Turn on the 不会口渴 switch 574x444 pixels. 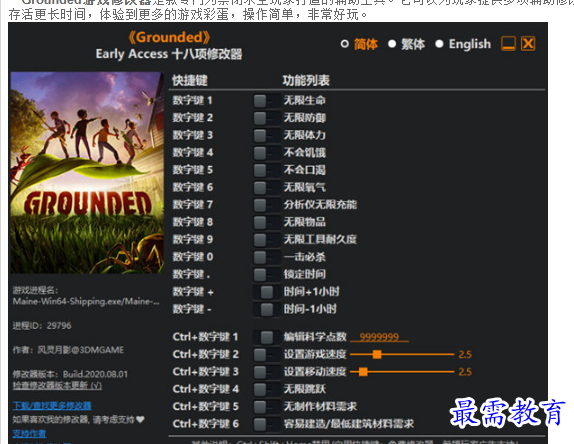pyautogui.click(x=266, y=170)
